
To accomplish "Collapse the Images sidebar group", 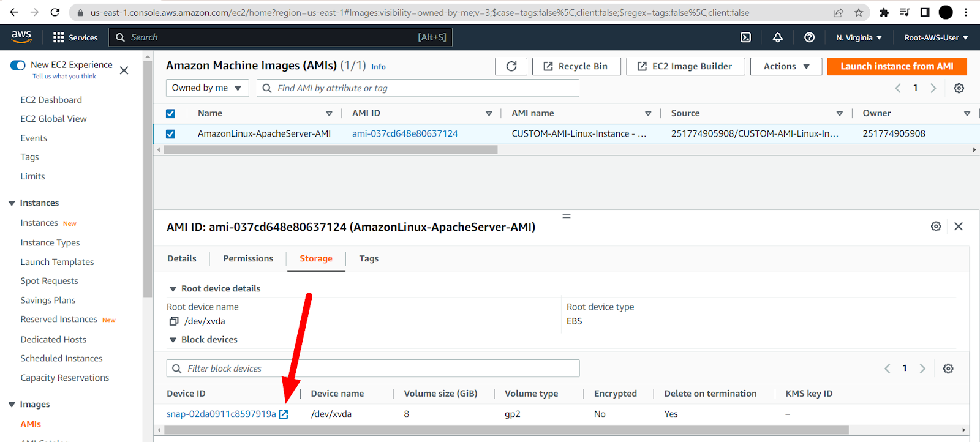I will (12, 405).
